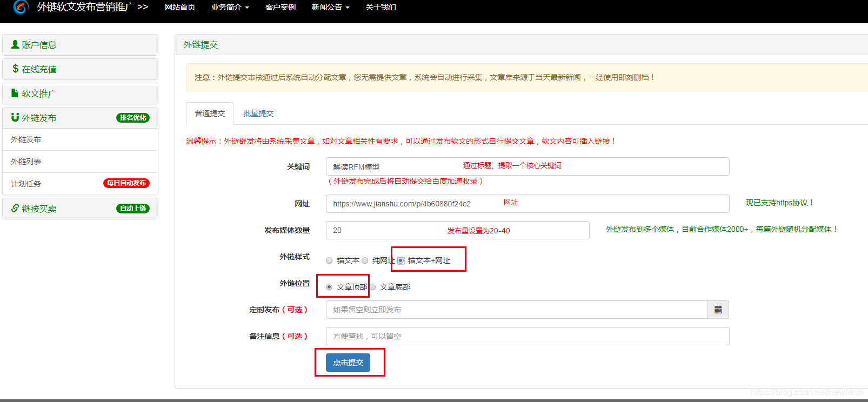This screenshot has height=402, width=868.
Task: Click the user icon beside 账户信息
Action: (x=15, y=44)
